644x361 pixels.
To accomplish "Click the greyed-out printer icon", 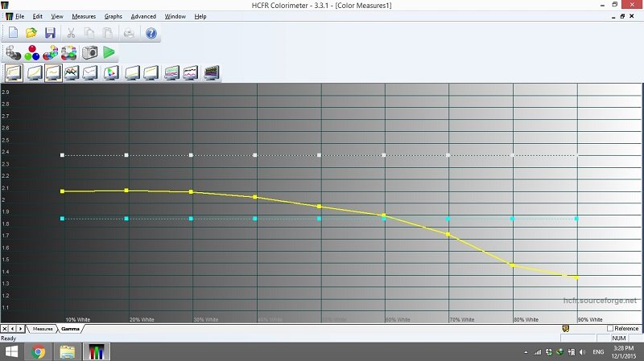I will [129, 33].
